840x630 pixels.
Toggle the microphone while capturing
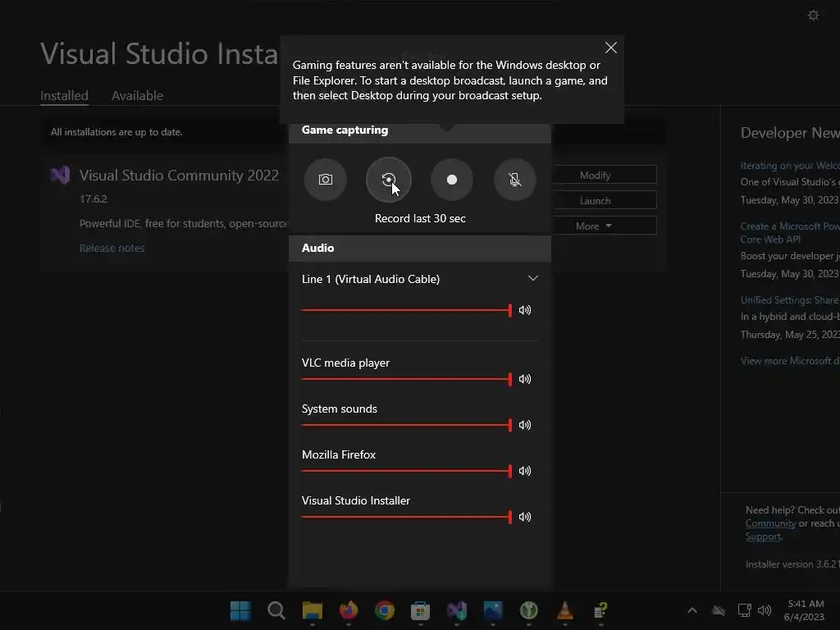[515, 180]
